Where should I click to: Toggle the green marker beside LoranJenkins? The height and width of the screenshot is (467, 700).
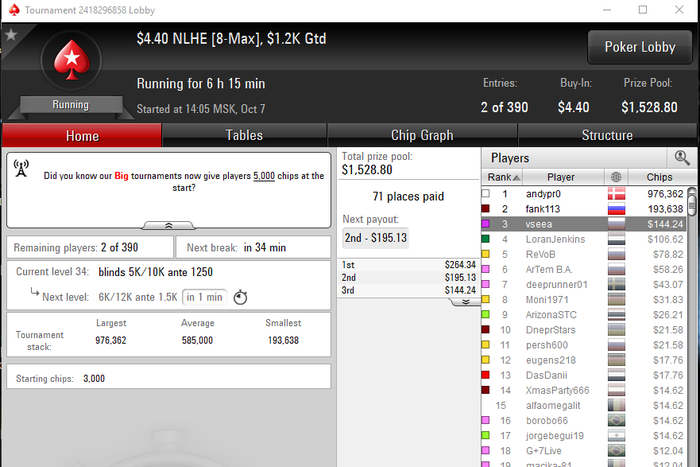[x=486, y=239]
